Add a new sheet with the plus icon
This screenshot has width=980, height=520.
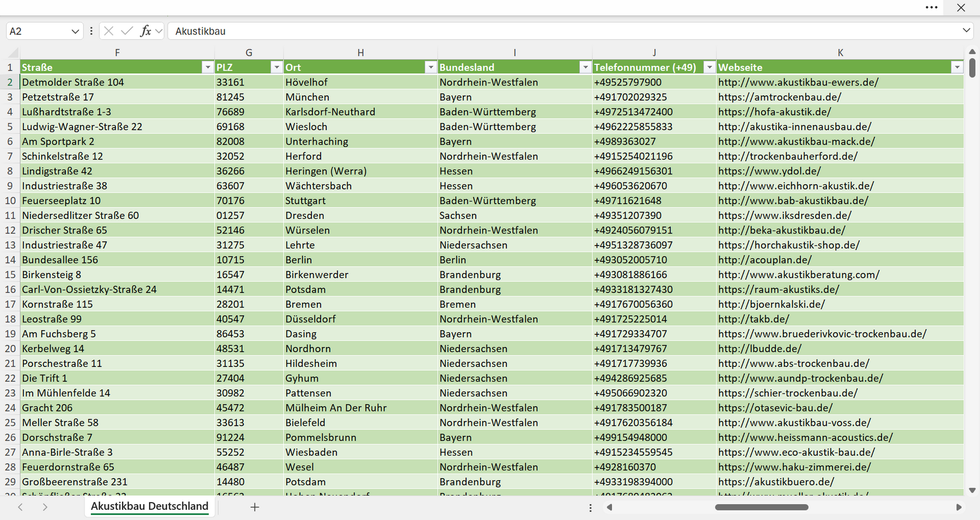(x=255, y=507)
